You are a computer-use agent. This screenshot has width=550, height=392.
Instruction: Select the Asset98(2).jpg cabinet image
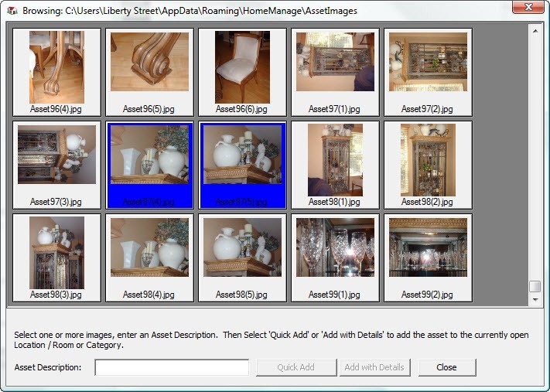click(428, 165)
